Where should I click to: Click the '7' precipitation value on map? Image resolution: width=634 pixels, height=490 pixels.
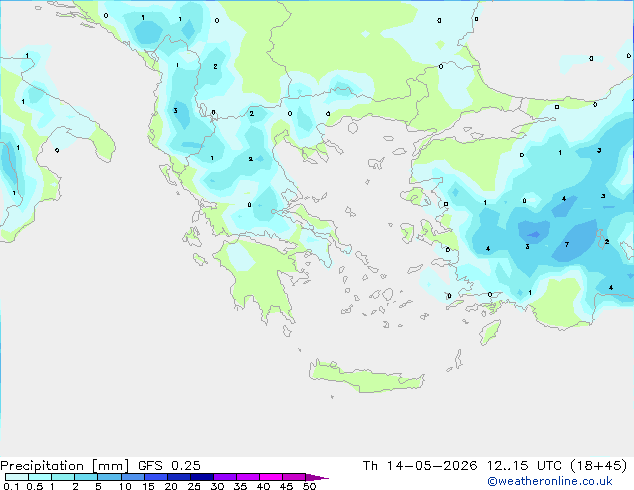[x=567, y=245]
